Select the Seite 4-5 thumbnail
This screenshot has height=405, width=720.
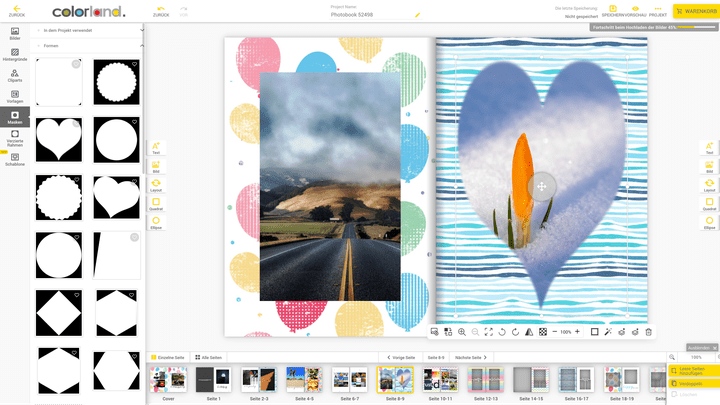click(x=304, y=380)
